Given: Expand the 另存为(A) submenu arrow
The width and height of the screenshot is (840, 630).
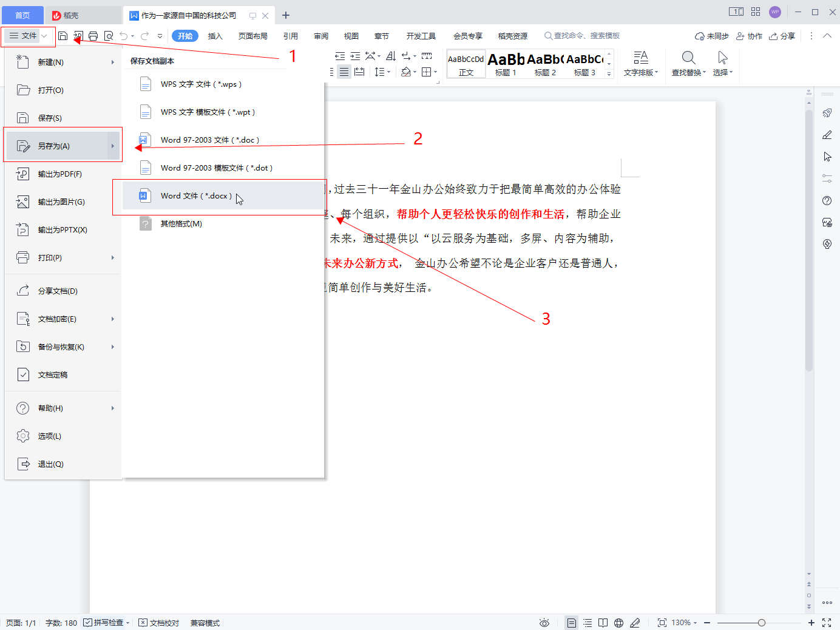Looking at the screenshot, I should (x=113, y=146).
